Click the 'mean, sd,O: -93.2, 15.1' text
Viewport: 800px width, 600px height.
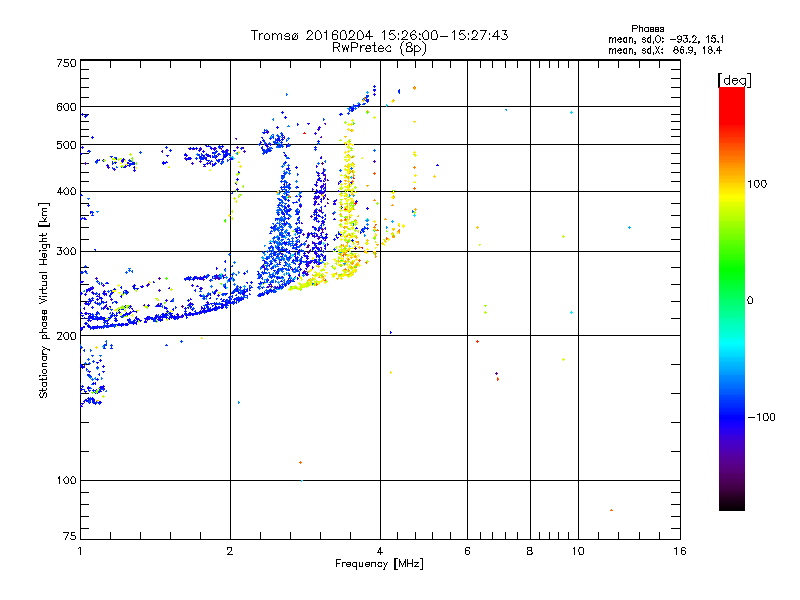[666, 39]
